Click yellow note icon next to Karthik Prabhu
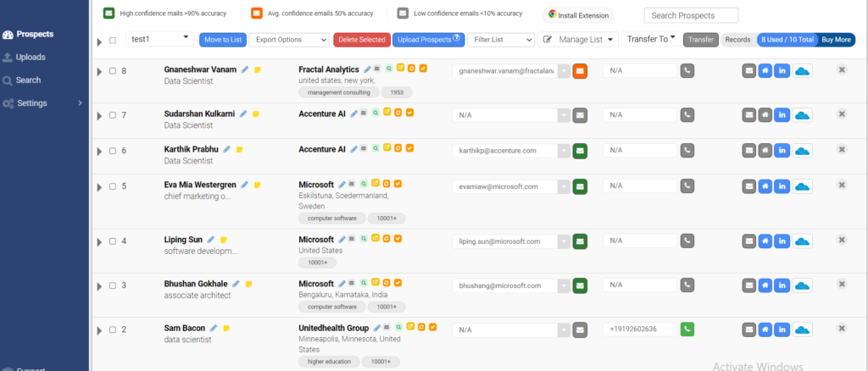Viewport: 868px width, 371px height. point(239,149)
